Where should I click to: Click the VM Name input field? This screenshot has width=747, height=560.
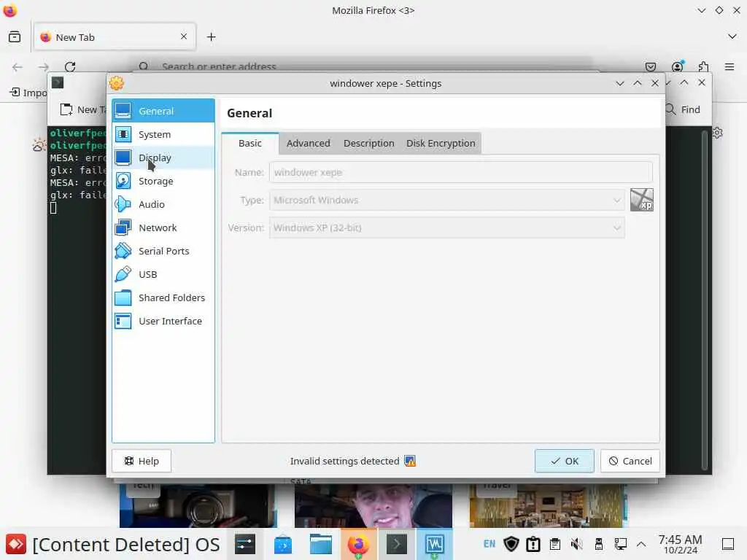coord(461,172)
